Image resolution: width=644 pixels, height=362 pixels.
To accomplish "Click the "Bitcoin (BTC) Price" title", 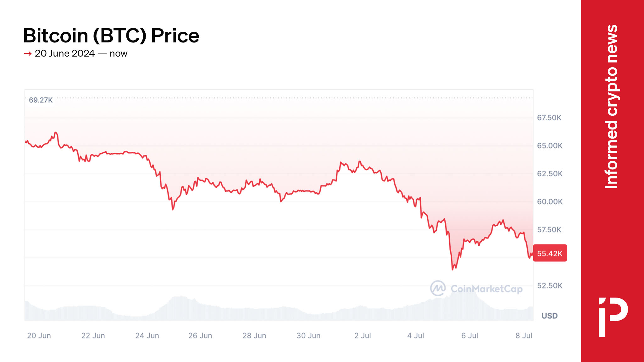I will pyautogui.click(x=111, y=36).
